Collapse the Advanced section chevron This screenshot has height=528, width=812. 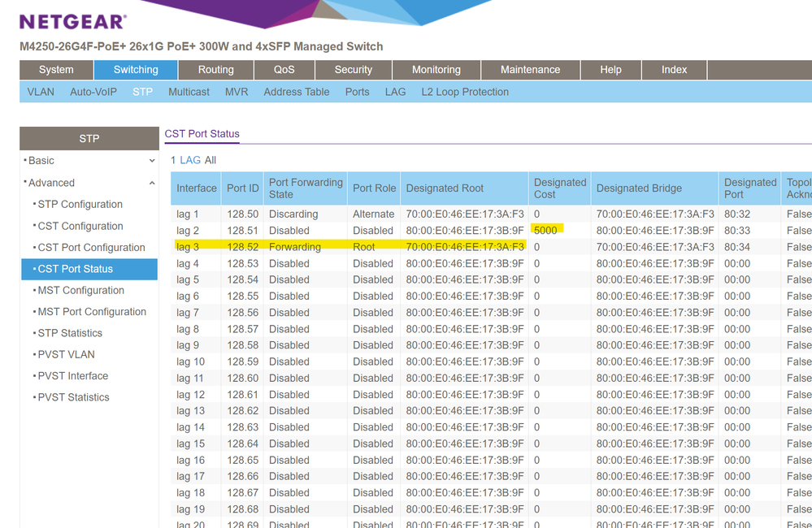click(x=152, y=184)
